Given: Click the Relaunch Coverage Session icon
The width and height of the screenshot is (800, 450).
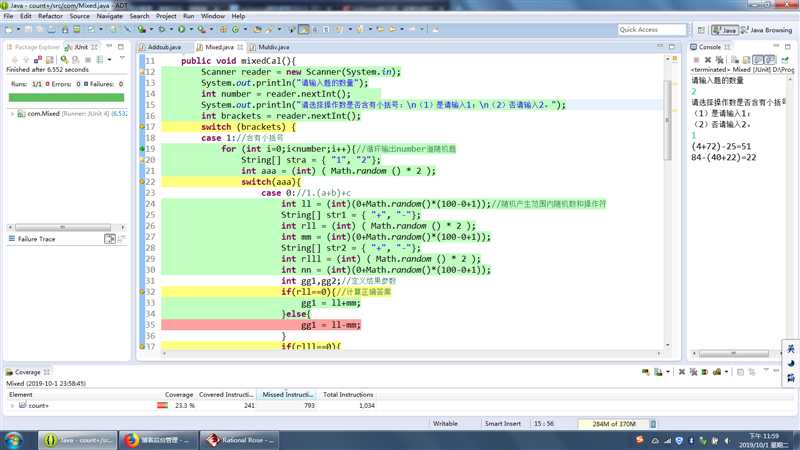Looking at the screenshot, I should click(645, 372).
